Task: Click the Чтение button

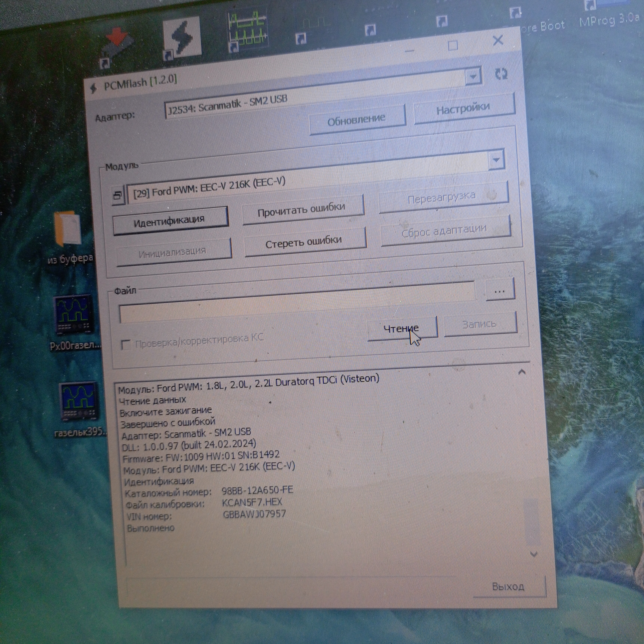Action: click(x=401, y=329)
